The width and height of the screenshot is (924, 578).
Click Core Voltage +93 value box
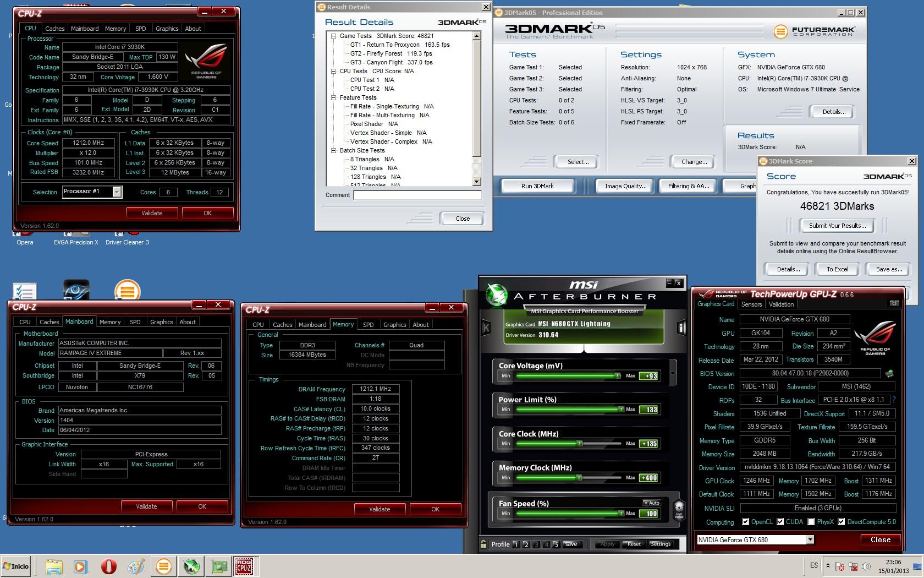[649, 376]
